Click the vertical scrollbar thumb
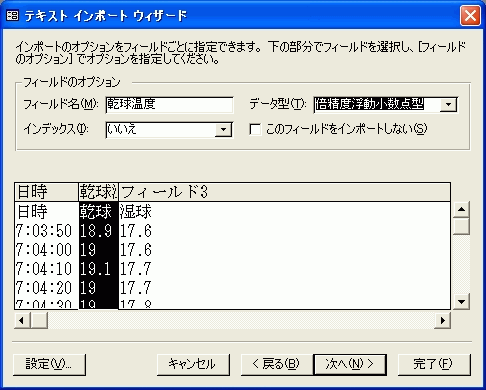 click(461, 226)
